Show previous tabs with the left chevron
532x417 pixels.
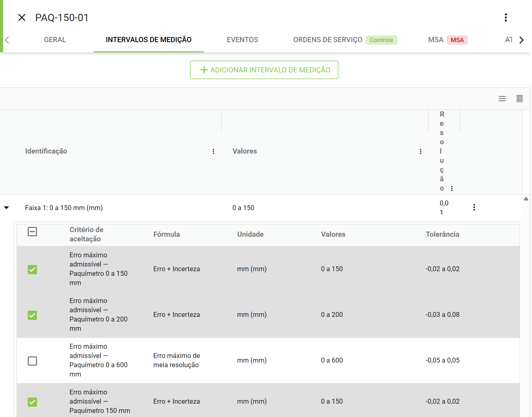pos(7,40)
